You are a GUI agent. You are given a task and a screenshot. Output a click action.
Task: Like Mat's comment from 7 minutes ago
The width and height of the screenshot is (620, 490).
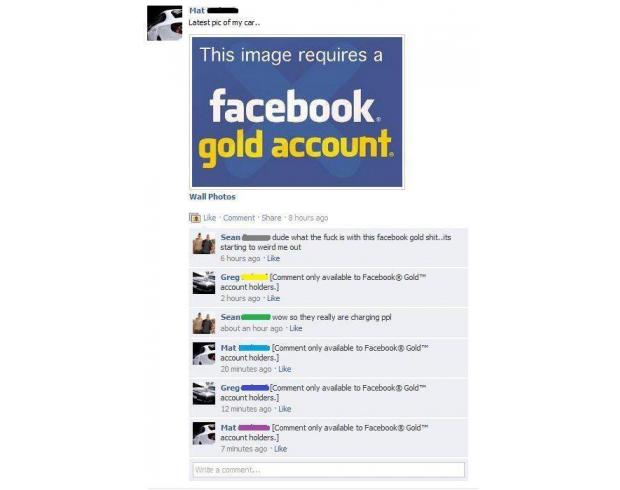coord(281,449)
